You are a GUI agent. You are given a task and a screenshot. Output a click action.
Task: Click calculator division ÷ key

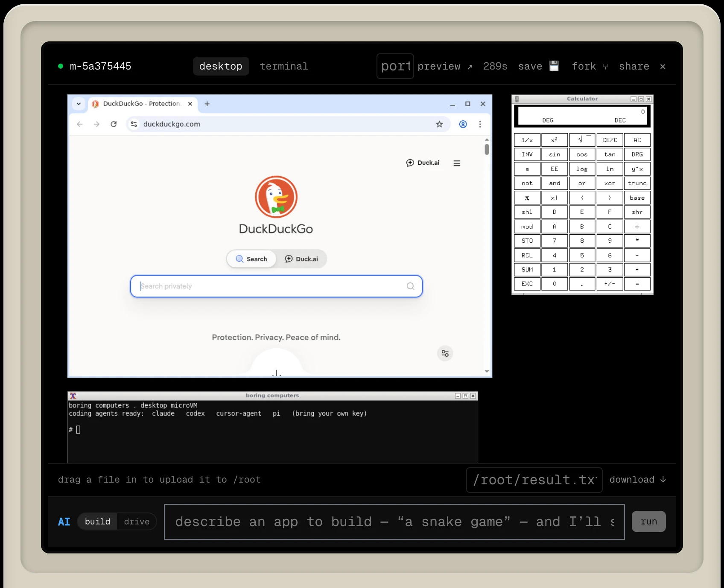[637, 227]
